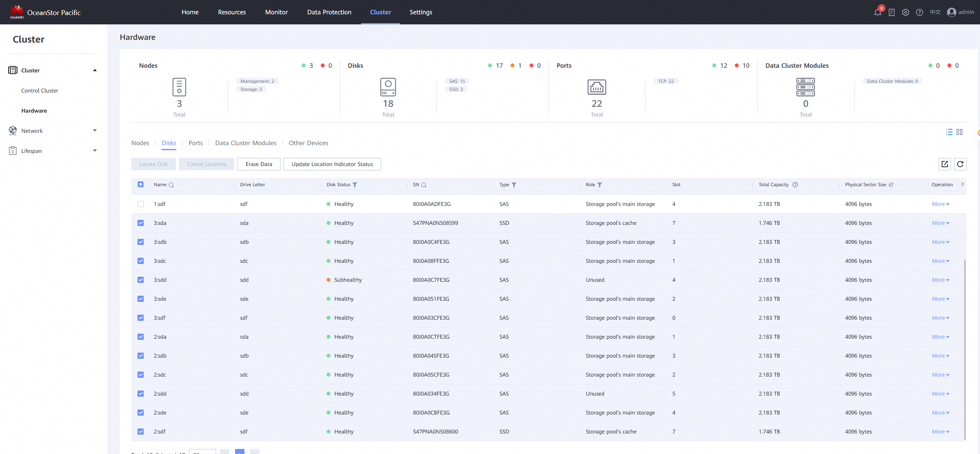Click the Total Capacity help tooltip icon
This screenshot has width=980, height=454.
pos(795,185)
